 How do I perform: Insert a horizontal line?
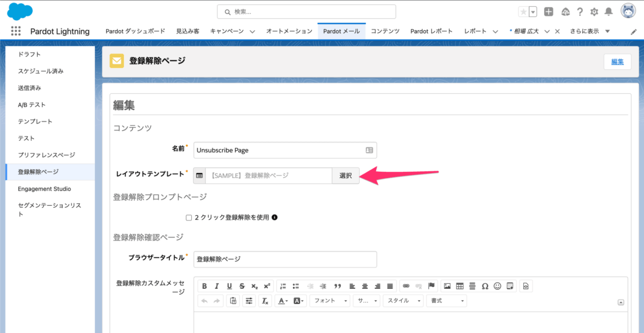pos(472,286)
